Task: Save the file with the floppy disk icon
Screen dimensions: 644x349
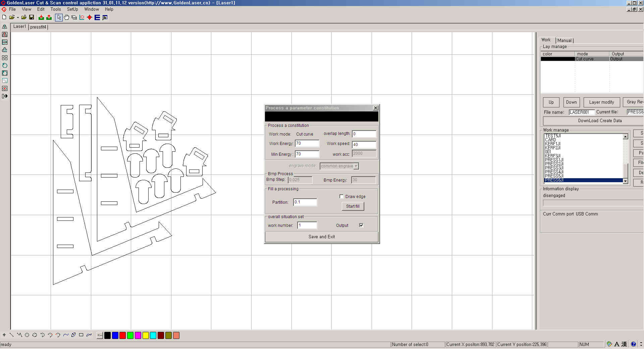Action: pos(32,17)
